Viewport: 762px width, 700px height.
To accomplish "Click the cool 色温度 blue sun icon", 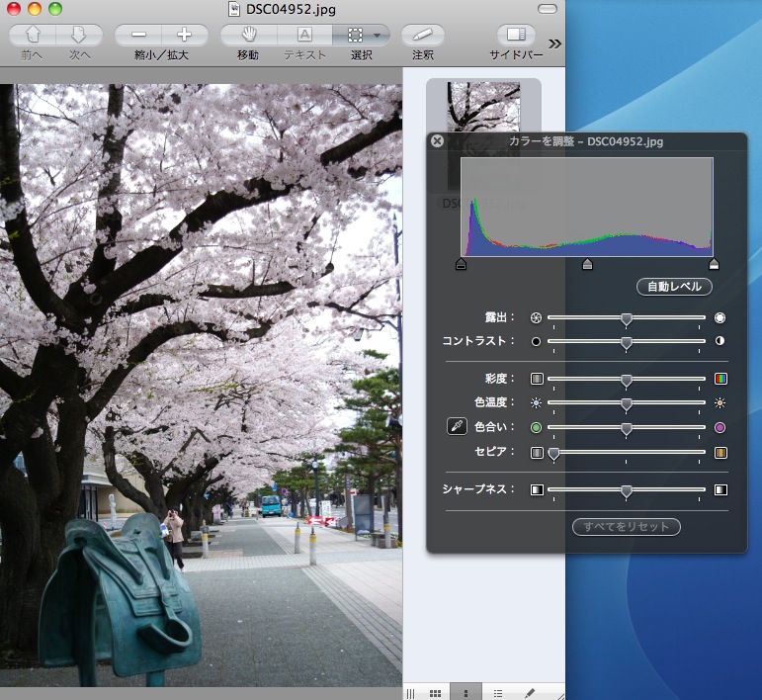I will click(x=536, y=403).
